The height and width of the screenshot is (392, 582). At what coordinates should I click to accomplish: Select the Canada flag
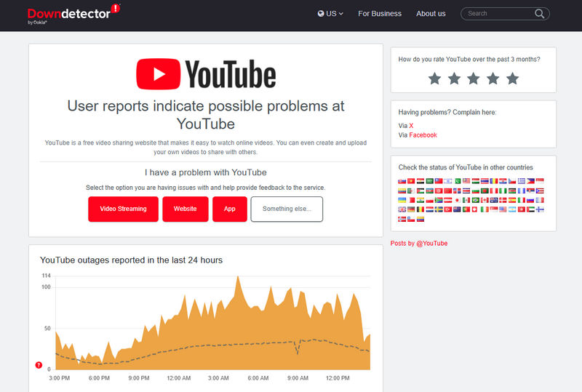click(485, 200)
